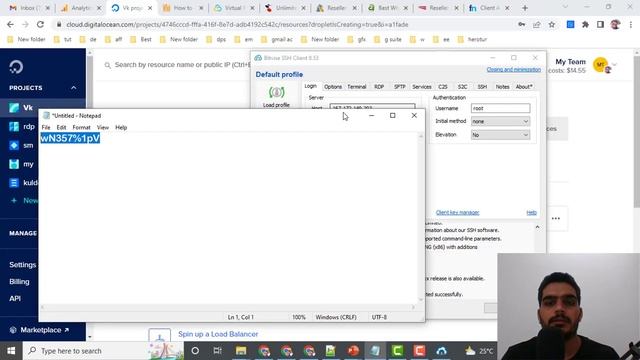The height and width of the screenshot is (360, 640).
Task: Click the Cortana circle icon on taskbar
Action: (x=195, y=351)
